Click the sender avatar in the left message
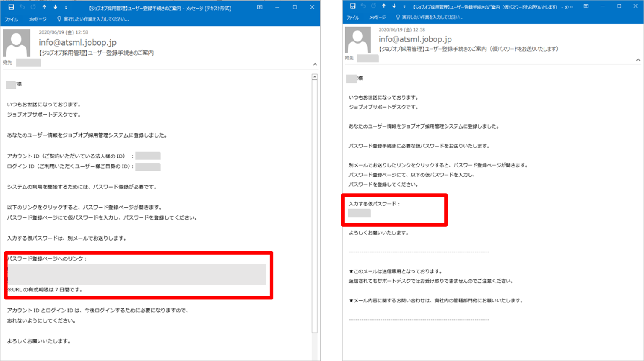644x361 pixels. pyautogui.click(x=17, y=43)
